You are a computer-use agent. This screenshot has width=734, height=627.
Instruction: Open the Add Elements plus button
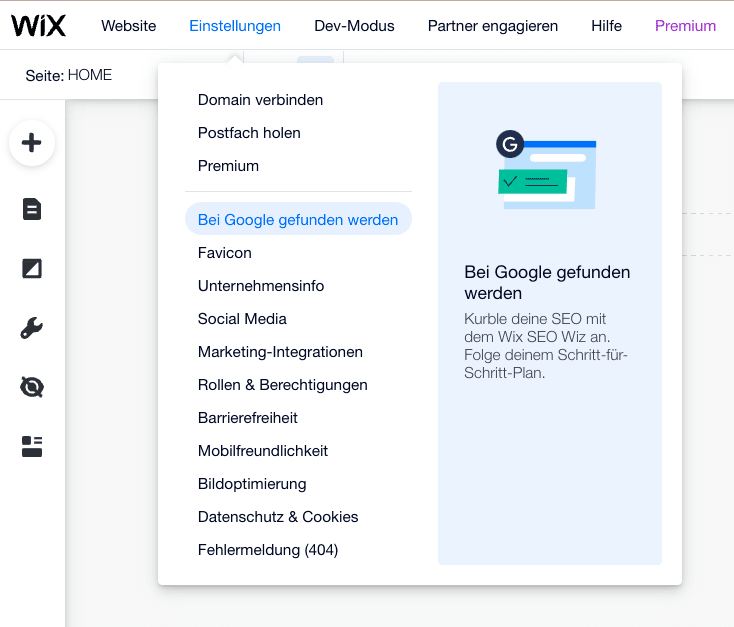32,143
